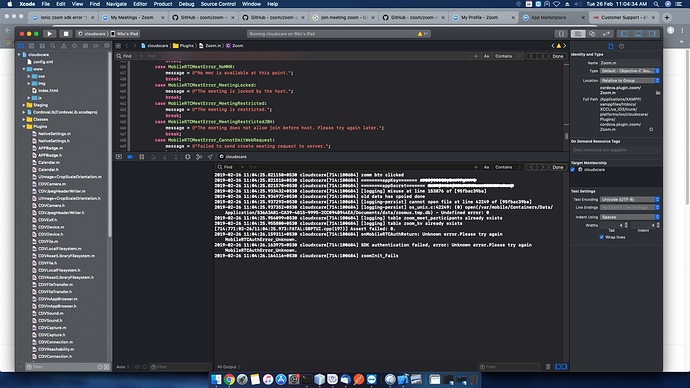690x388 pixels.
Task: Open the Issue navigator warning triangle icon
Action: click(x=64, y=46)
